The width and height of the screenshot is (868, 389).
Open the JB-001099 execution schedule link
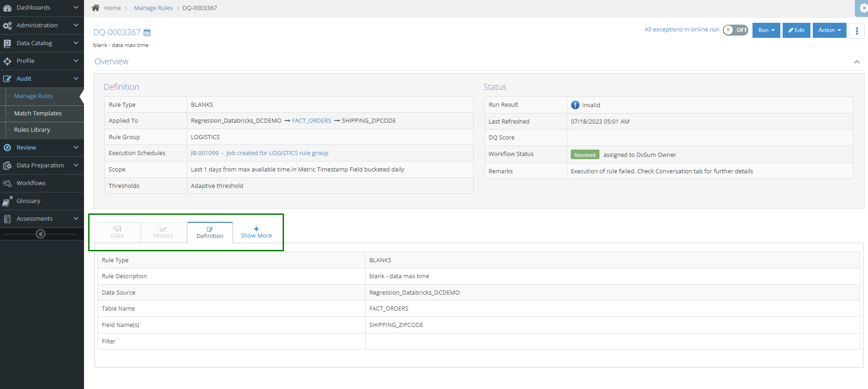[x=259, y=153]
